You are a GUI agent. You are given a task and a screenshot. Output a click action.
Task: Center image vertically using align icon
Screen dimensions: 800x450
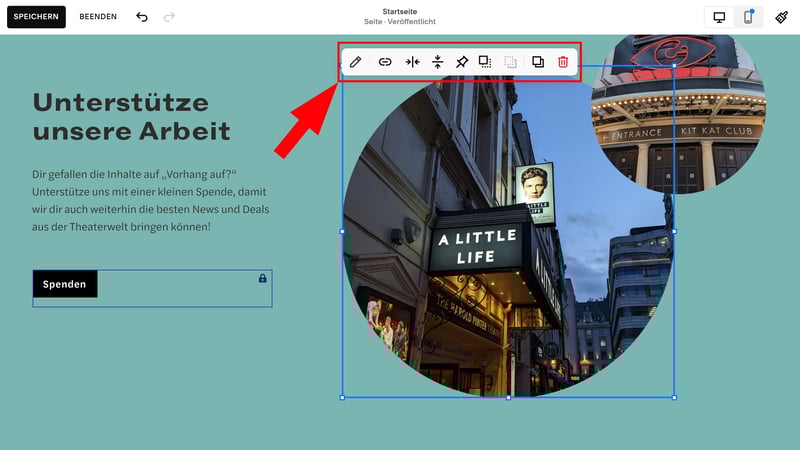tap(437, 62)
